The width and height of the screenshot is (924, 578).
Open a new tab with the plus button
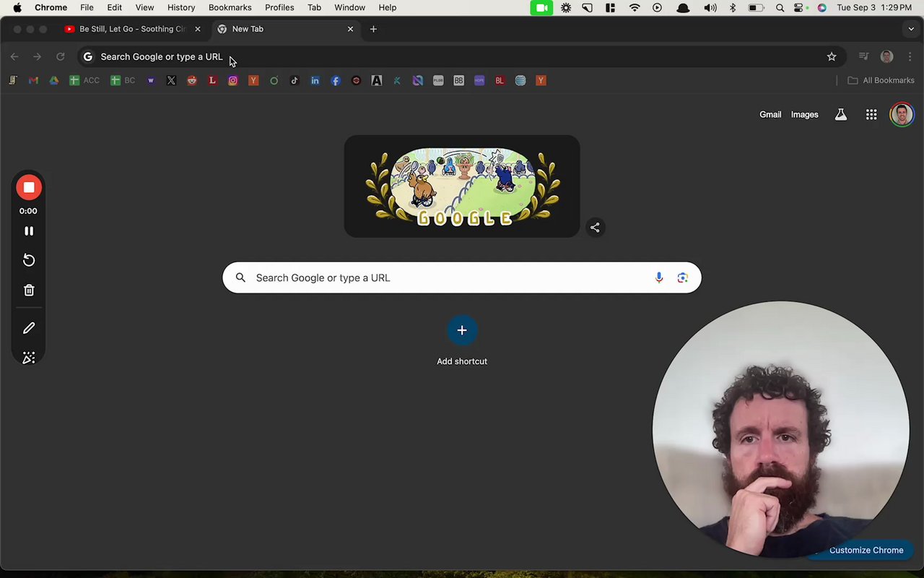[x=373, y=29]
